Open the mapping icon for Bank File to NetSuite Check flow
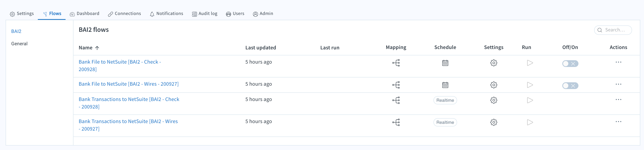The height and width of the screenshot is (150, 644). (x=396, y=63)
